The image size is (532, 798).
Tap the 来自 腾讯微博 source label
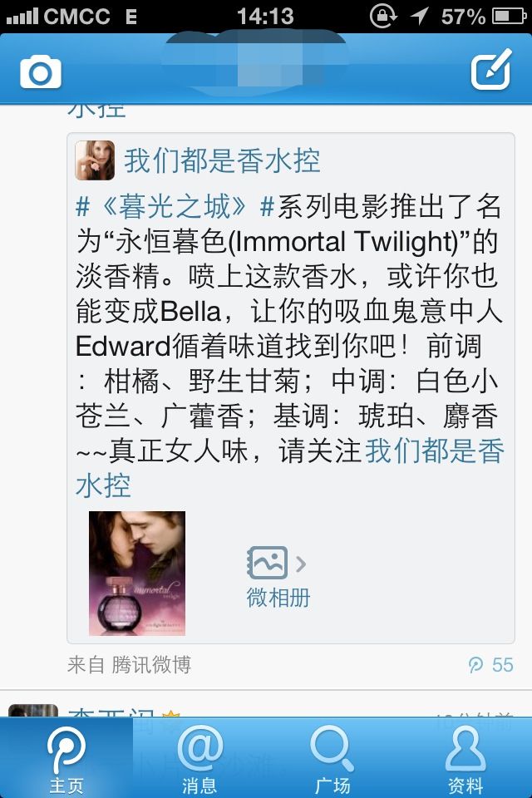(130, 665)
